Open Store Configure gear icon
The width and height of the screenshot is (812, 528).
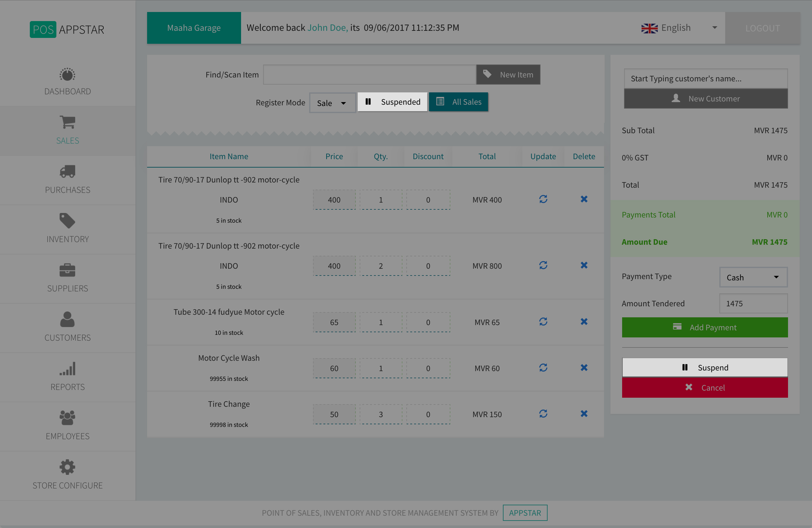[67, 467]
